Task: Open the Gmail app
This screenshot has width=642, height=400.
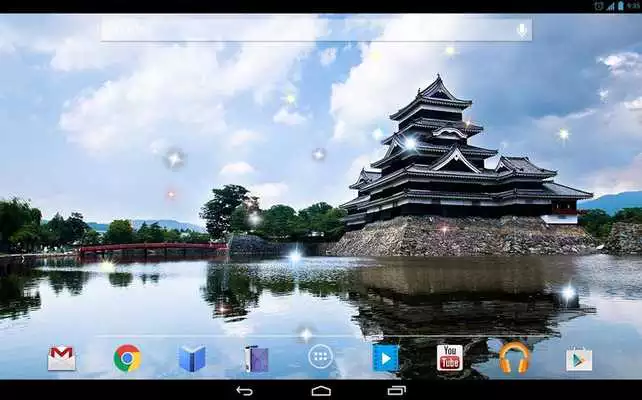Action: click(62, 358)
